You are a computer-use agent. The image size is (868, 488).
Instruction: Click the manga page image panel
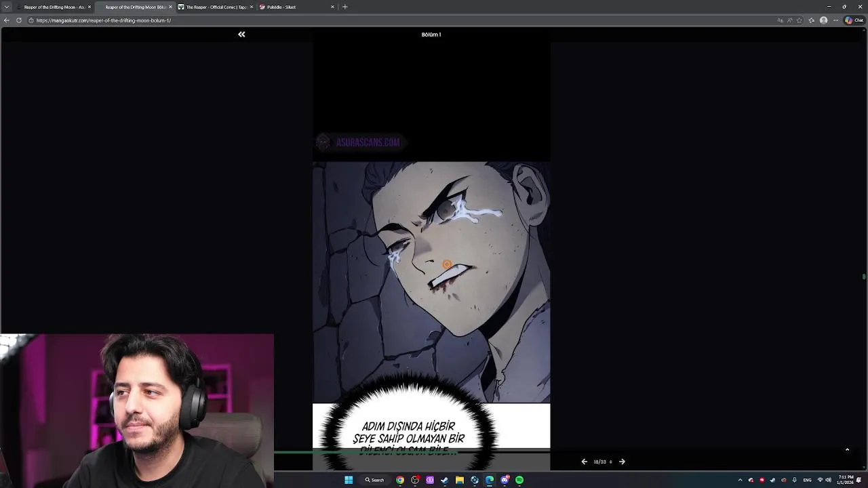click(431, 282)
